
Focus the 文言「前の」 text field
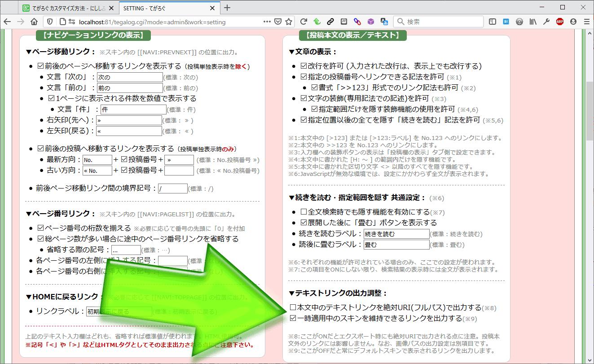pyautogui.click(x=130, y=88)
